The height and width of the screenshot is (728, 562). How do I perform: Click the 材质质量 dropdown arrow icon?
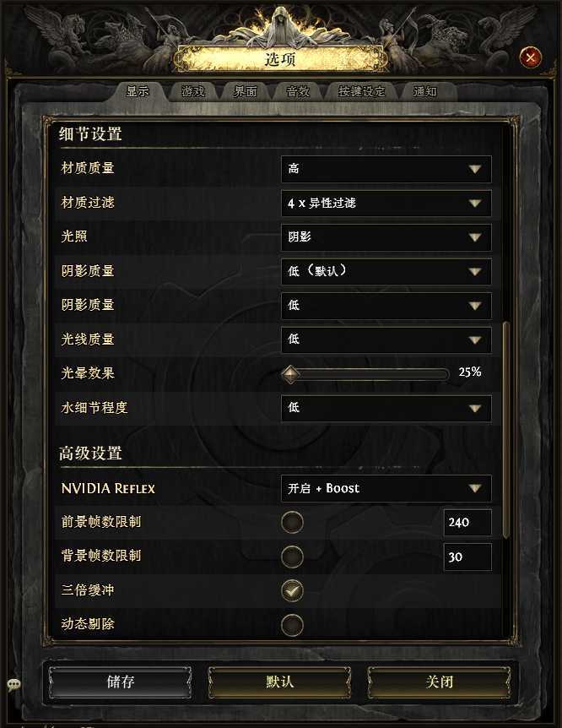(474, 169)
